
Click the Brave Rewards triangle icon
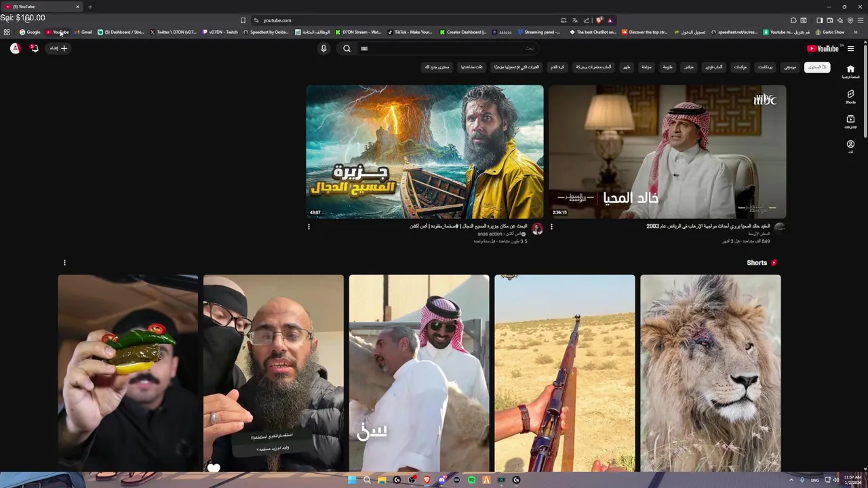pos(610,20)
